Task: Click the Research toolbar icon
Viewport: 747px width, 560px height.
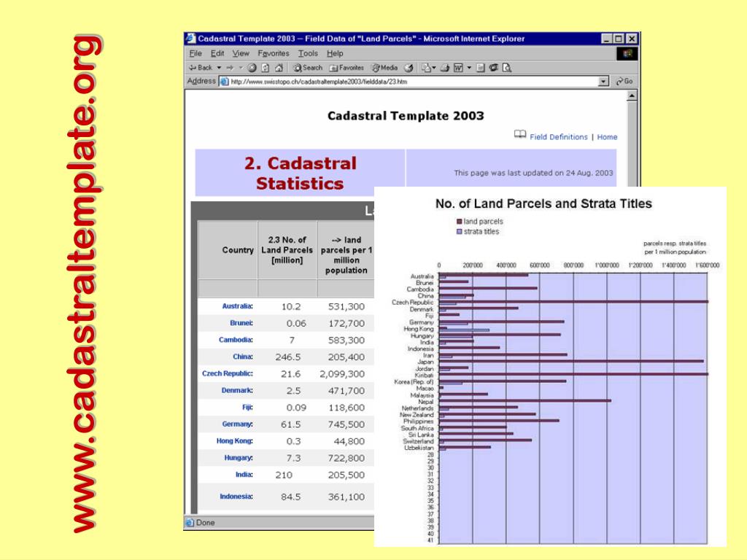Action: (x=507, y=68)
